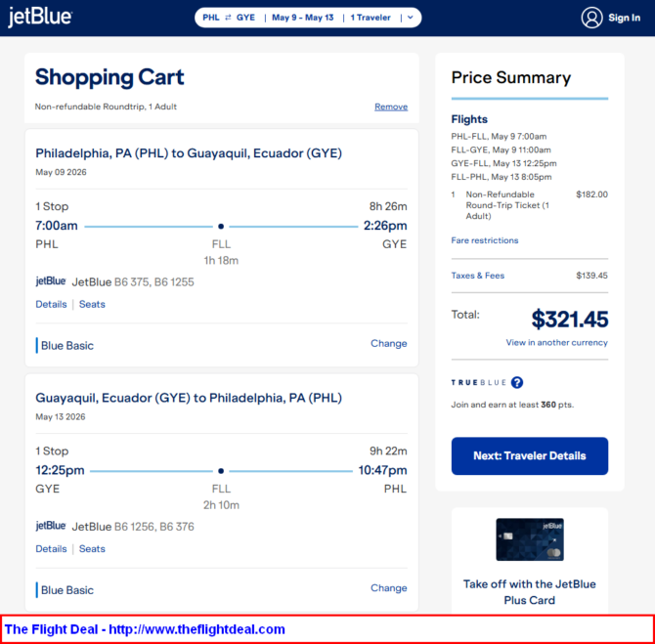The image size is (655, 644).
Task: Click View in another currency
Action: tap(556, 343)
